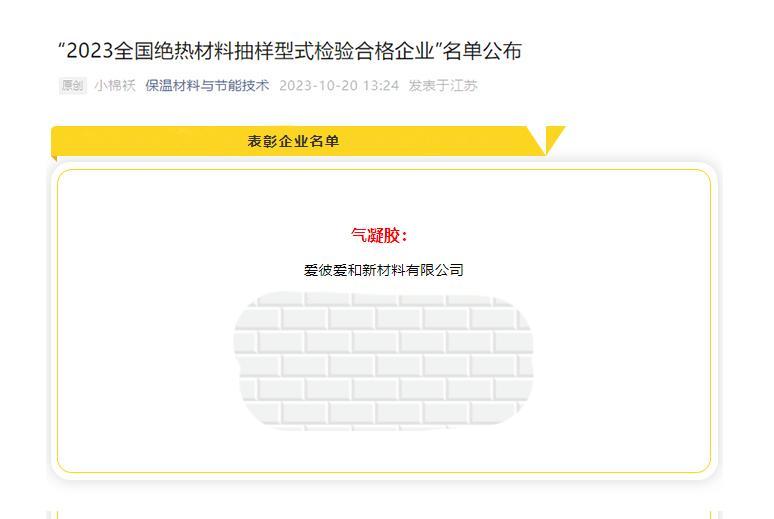
Task: Click the 表彰企业名单 yellow banner heading
Action: 293,141
